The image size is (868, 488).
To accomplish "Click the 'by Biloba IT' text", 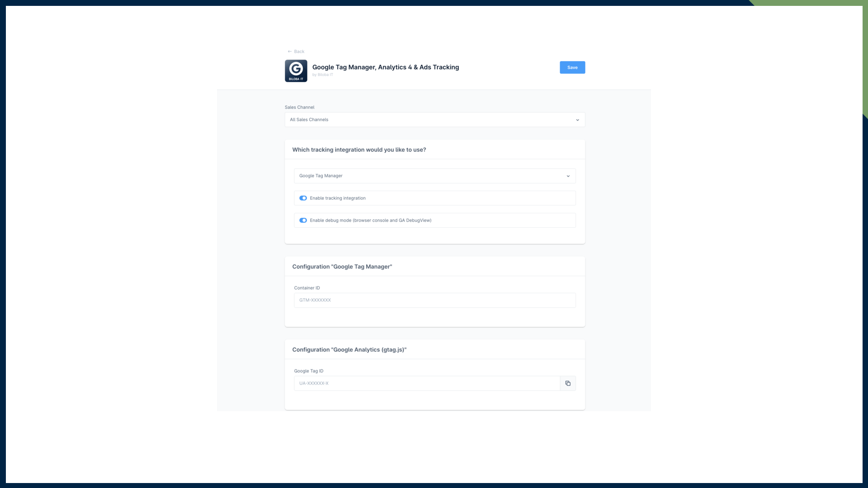I will click(323, 75).
